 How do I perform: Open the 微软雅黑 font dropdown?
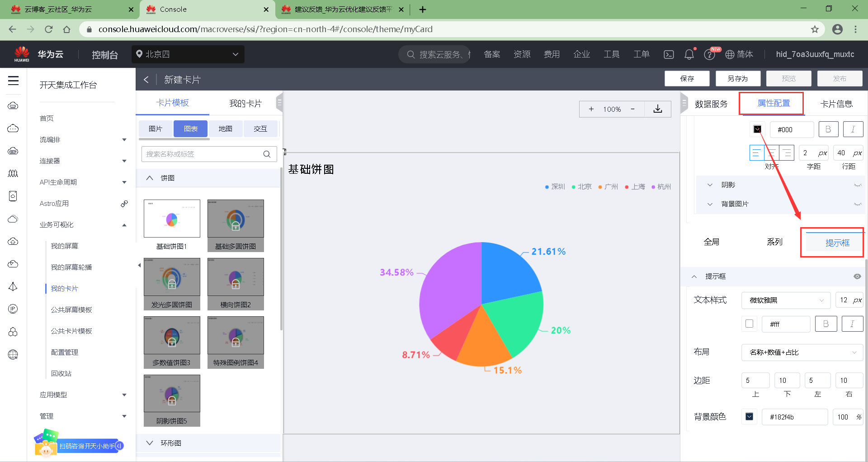tap(786, 300)
